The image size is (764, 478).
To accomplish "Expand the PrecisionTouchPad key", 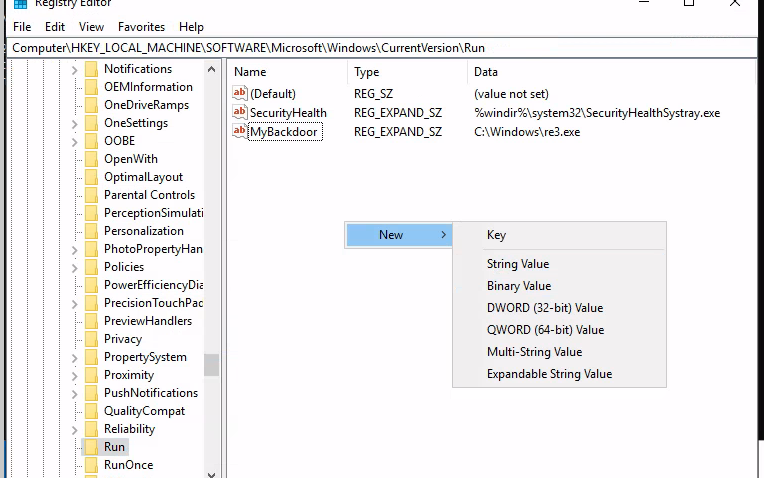I will (75, 305).
